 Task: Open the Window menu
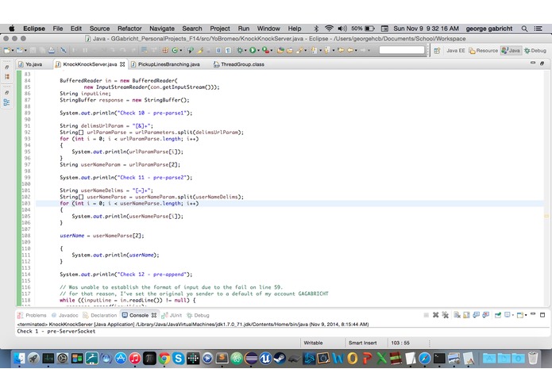coord(268,29)
